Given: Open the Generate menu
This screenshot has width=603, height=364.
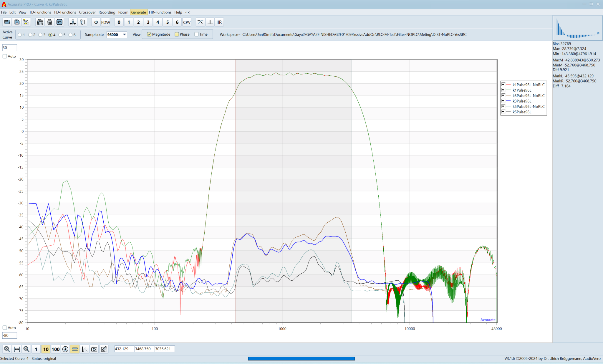Looking at the screenshot, I should tap(138, 12).
